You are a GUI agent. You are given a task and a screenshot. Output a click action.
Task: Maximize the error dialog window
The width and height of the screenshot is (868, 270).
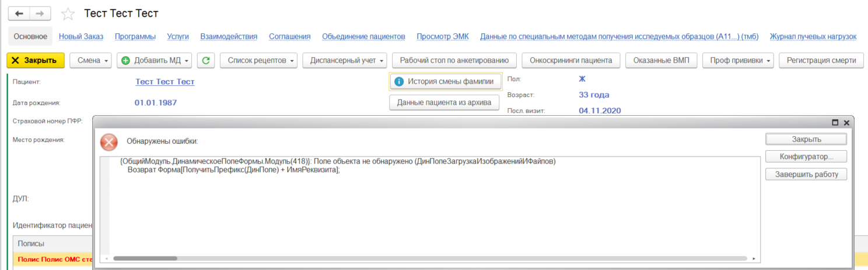click(835, 123)
